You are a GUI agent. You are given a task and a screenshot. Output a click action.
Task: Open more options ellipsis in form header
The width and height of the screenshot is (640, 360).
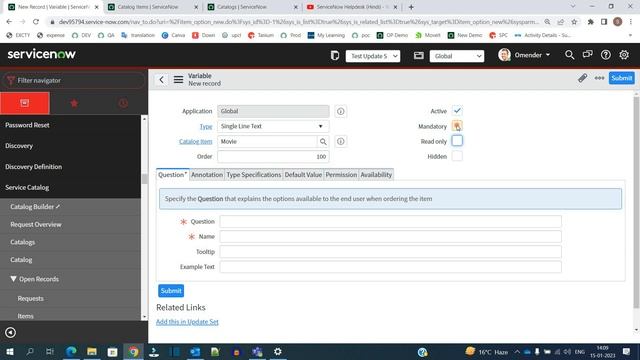click(x=599, y=78)
